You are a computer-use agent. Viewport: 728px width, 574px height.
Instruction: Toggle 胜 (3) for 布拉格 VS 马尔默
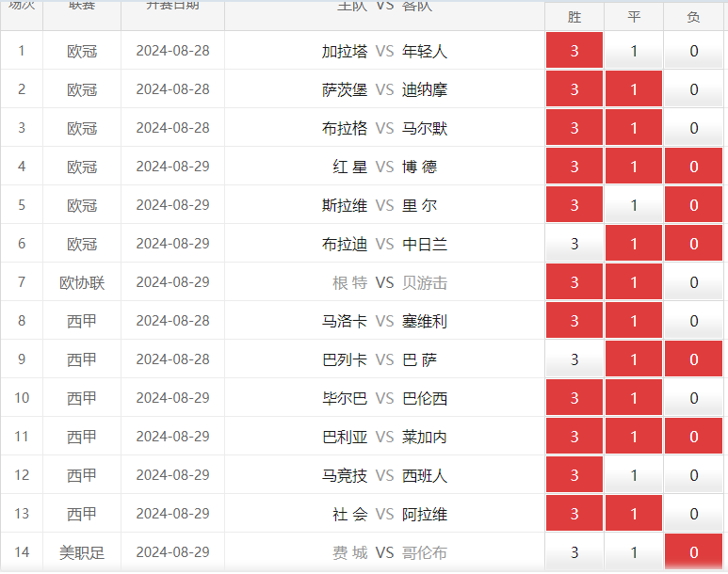coord(574,127)
